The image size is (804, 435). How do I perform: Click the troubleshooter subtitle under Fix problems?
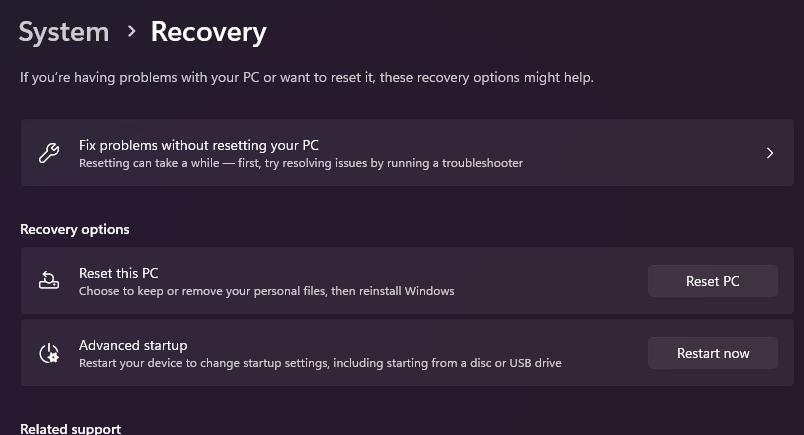[300, 162]
